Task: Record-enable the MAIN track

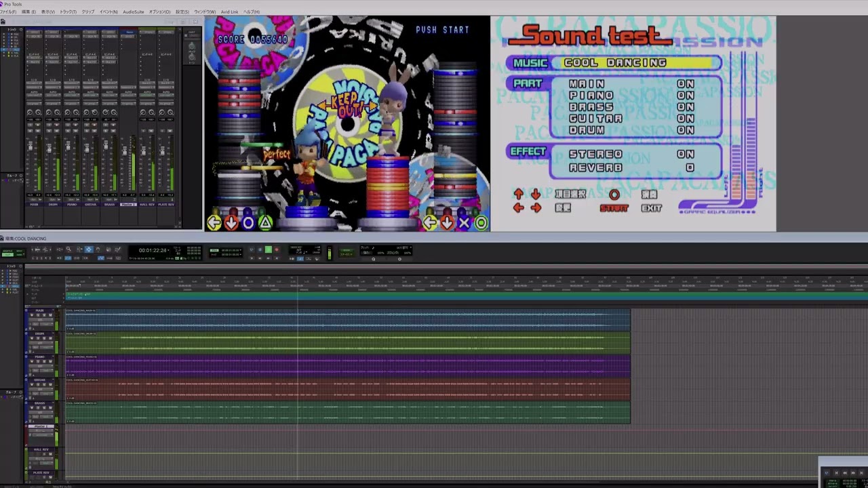Action: [32, 315]
